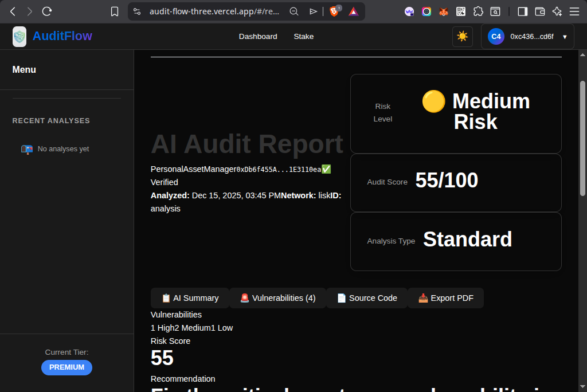The width and height of the screenshot is (587, 392).
Task: Toggle the light/dark theme sun button
Action: coord(462,37)
